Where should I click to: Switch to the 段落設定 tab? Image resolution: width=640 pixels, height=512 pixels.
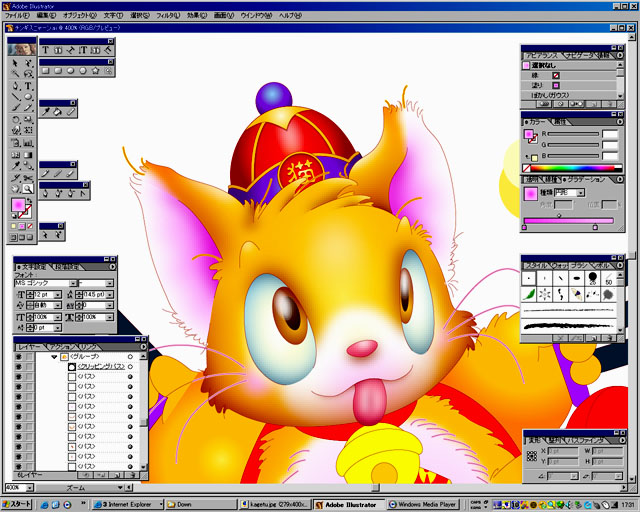67,267
